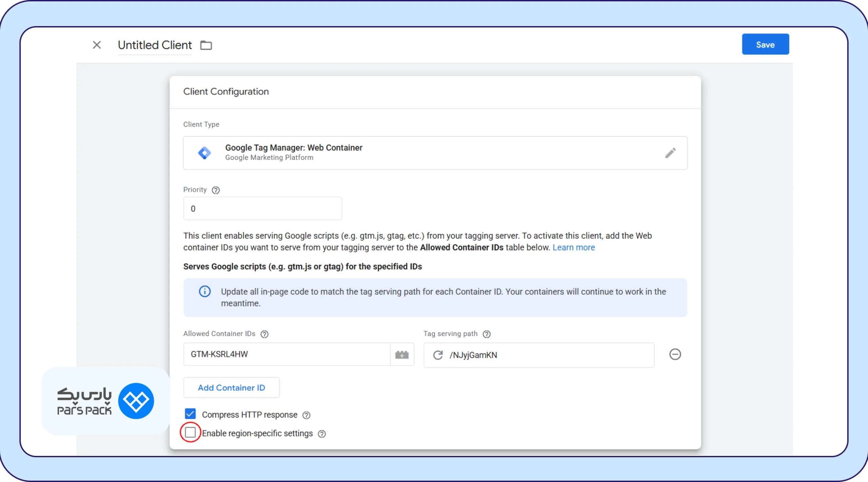Click the Serves Google scripts heading
The width and height of the screenshot is (868, 482).
[302, 266]
